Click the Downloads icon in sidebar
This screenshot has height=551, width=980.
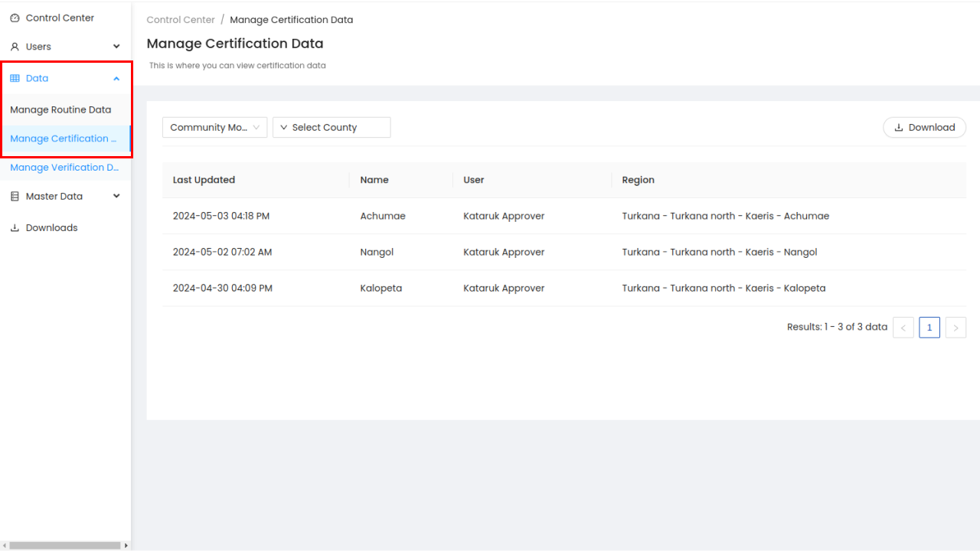(15, 228)
